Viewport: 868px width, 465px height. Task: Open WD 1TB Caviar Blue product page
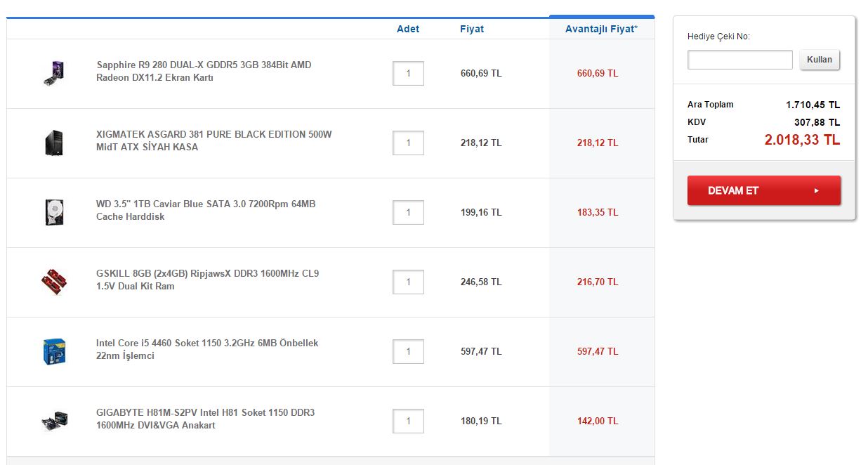206,210
